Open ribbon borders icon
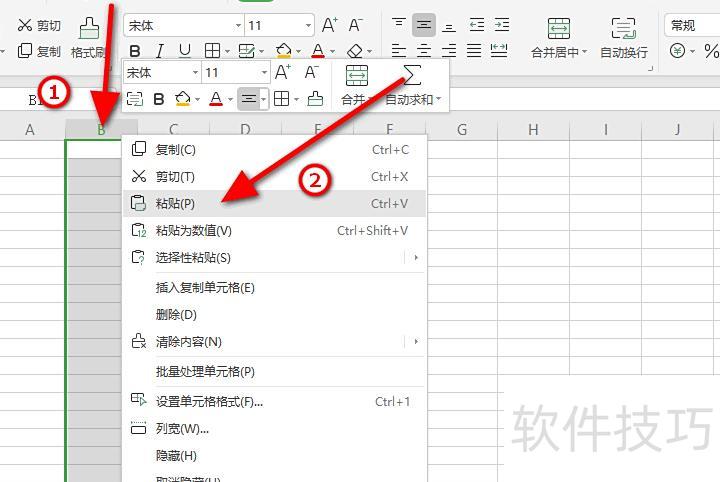The width and height of the screenshot is (720, 482). click(212, 50)
